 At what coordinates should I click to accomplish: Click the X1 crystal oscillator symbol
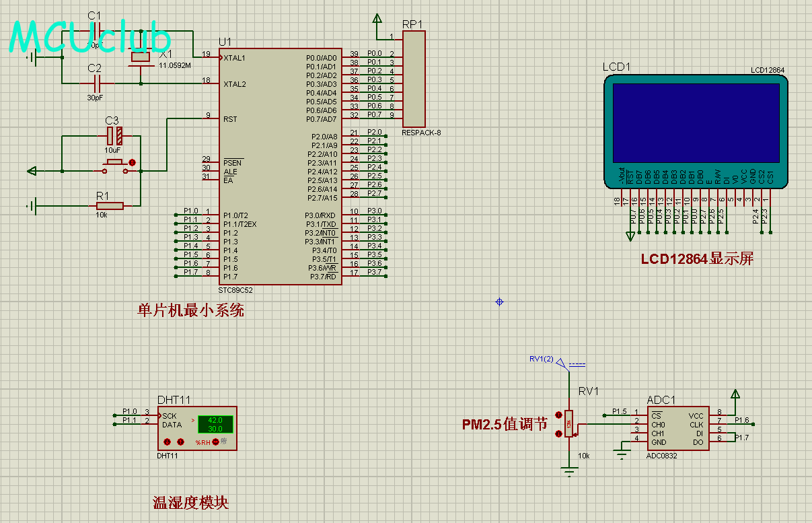pos(141,58)
